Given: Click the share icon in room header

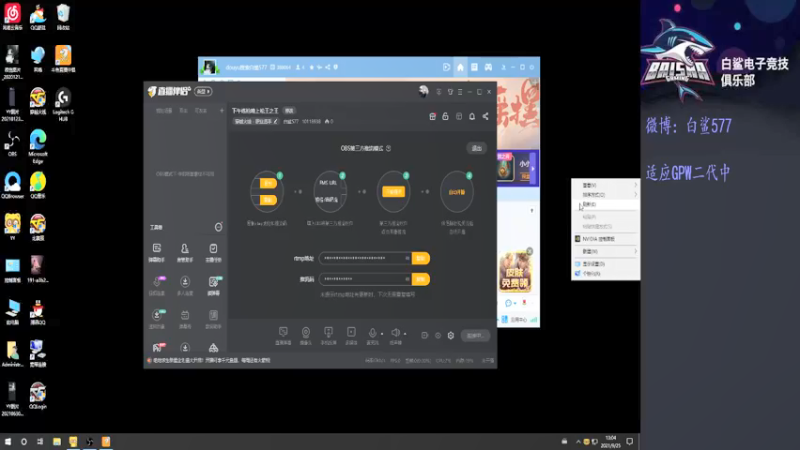Looking at the screenshot, I should (x=485, y=117).
